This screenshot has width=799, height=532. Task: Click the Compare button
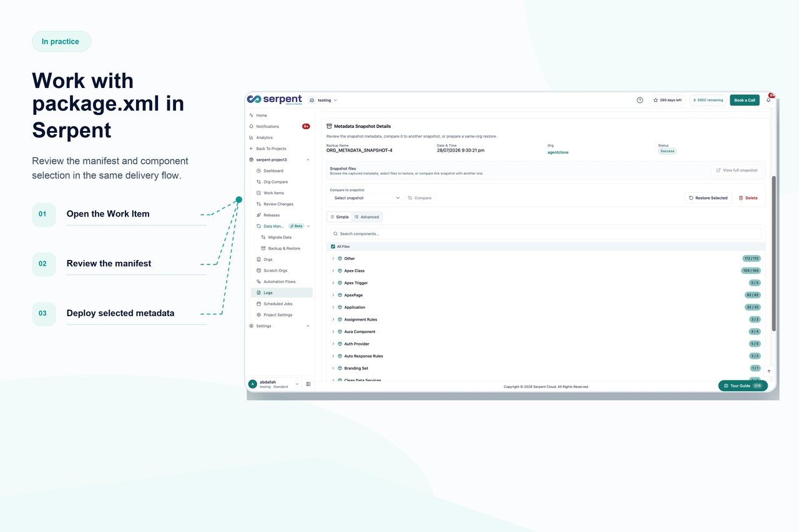(x=419, y=198)
